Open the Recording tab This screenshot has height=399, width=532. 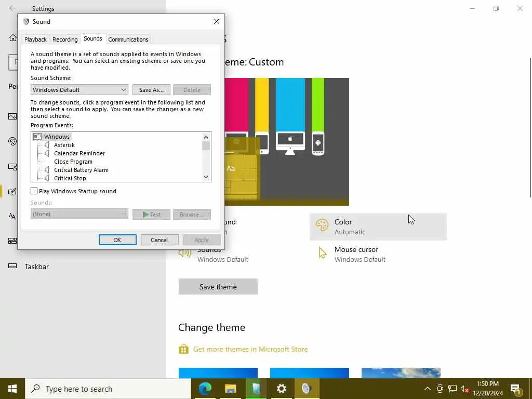[x=65, y=39]
